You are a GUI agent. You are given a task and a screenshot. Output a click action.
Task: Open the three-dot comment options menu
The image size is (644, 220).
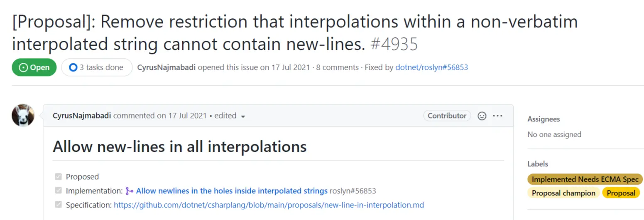click(x=497, y=116)
